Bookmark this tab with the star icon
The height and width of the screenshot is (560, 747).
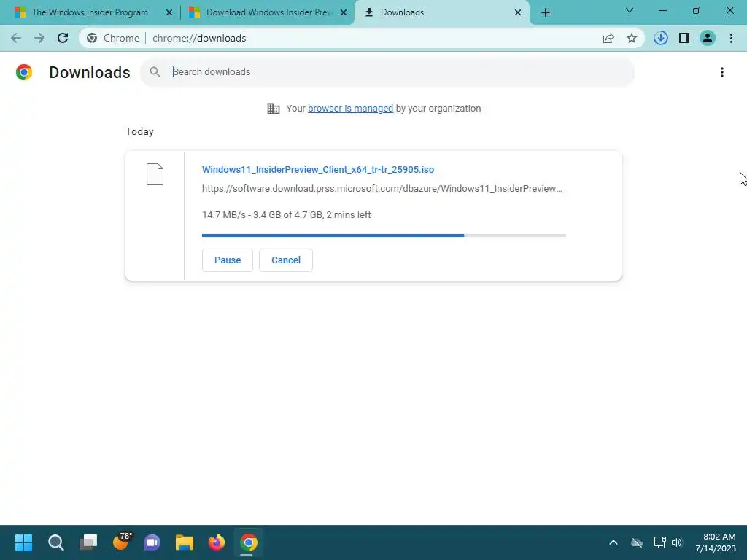coord(632,38)
